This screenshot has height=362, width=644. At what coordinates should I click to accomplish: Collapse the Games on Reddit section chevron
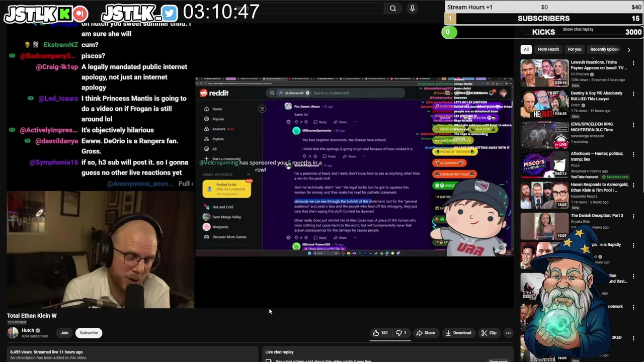[249, 174]
